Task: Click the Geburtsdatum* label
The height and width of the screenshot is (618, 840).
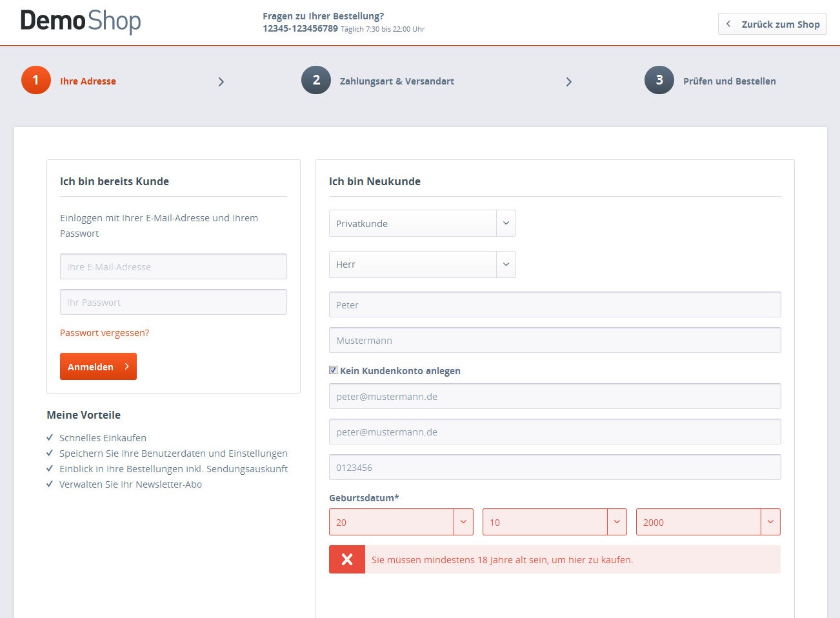Action: 364,498
